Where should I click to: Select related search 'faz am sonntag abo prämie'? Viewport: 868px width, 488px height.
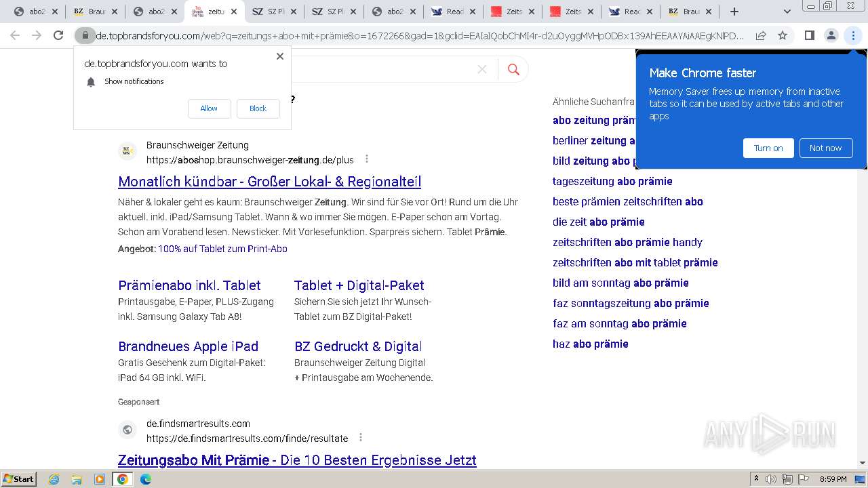pyautogui.click(x=620, y=323)
